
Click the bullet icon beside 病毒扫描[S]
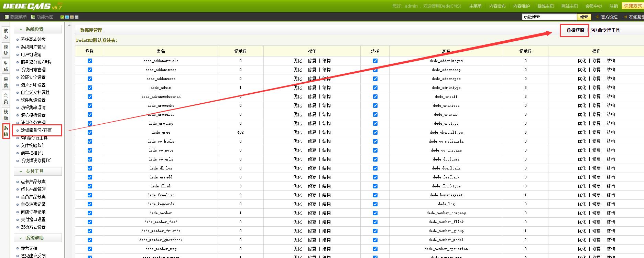18,153
